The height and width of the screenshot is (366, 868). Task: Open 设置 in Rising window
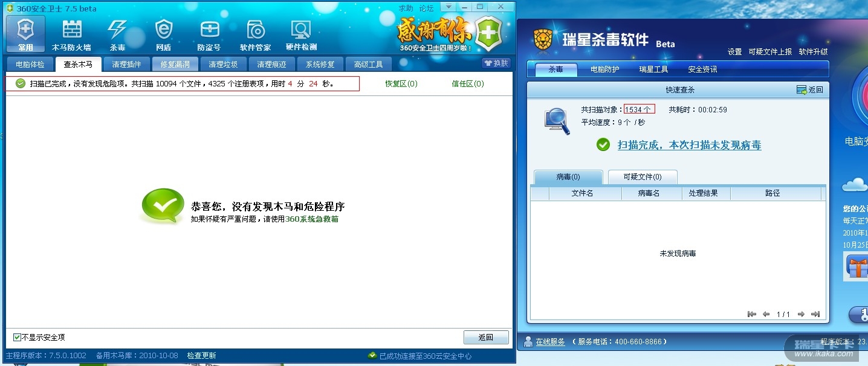(x=734, y=52)
